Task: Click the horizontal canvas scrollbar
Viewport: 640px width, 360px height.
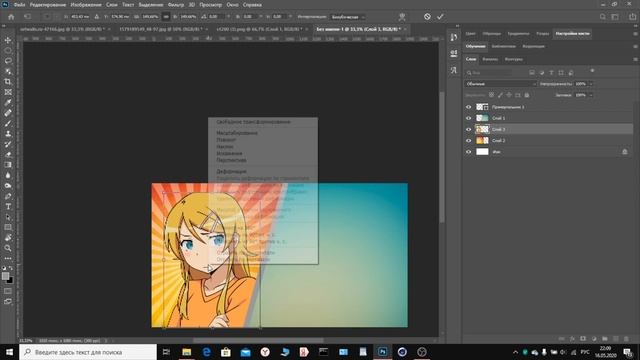Action: [258, 340]
